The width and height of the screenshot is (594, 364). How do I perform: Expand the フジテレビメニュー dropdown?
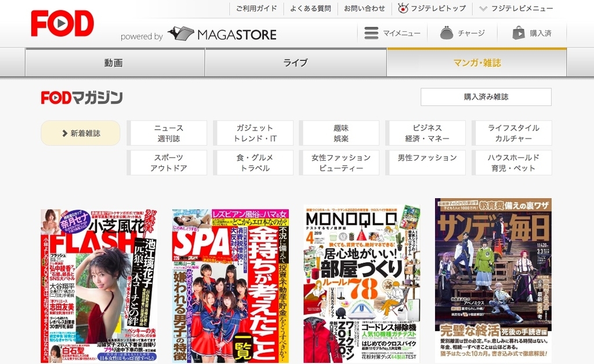point(516,8)
